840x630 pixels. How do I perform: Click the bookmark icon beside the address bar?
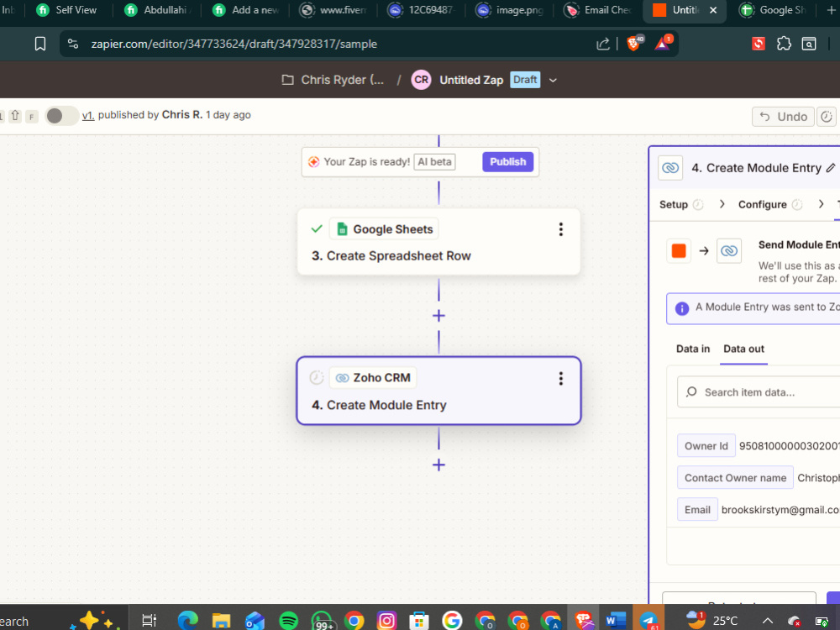(40, 44)
